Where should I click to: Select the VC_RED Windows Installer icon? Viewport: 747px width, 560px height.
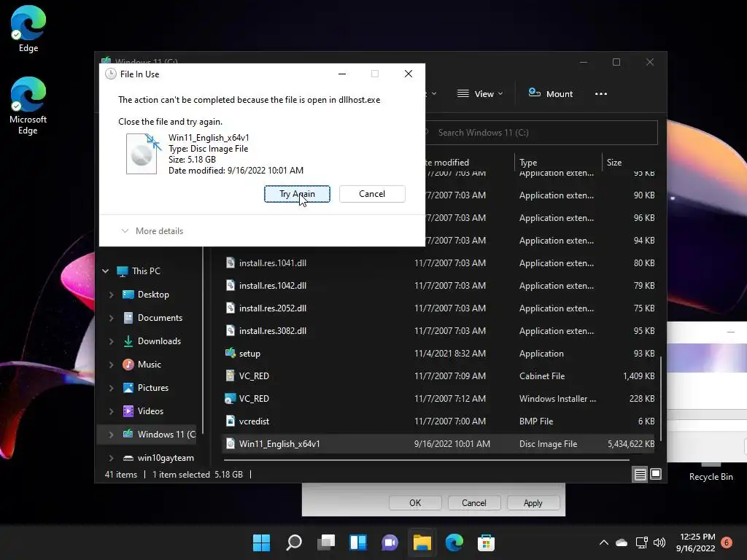pyautogui.click(x=230, y=399)
